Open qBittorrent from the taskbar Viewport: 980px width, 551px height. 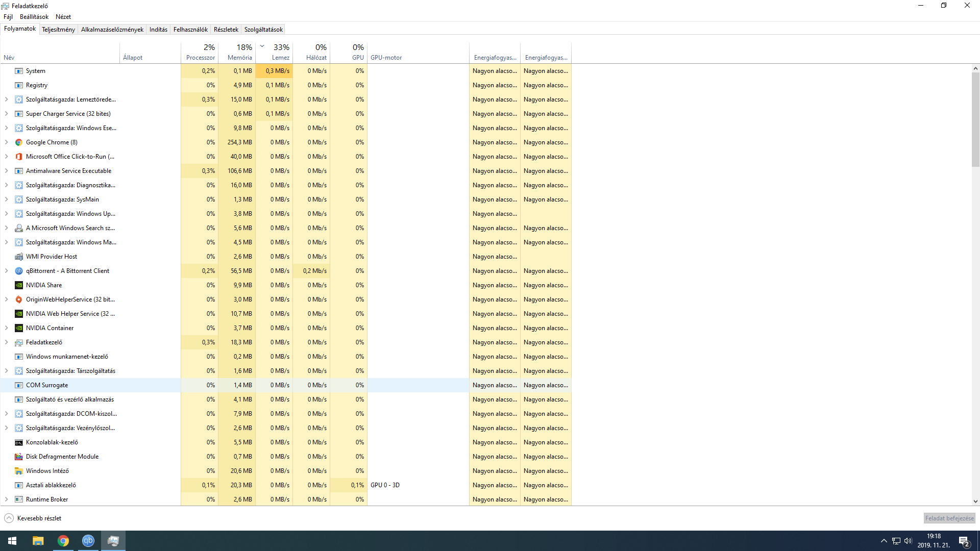(88, 541)
